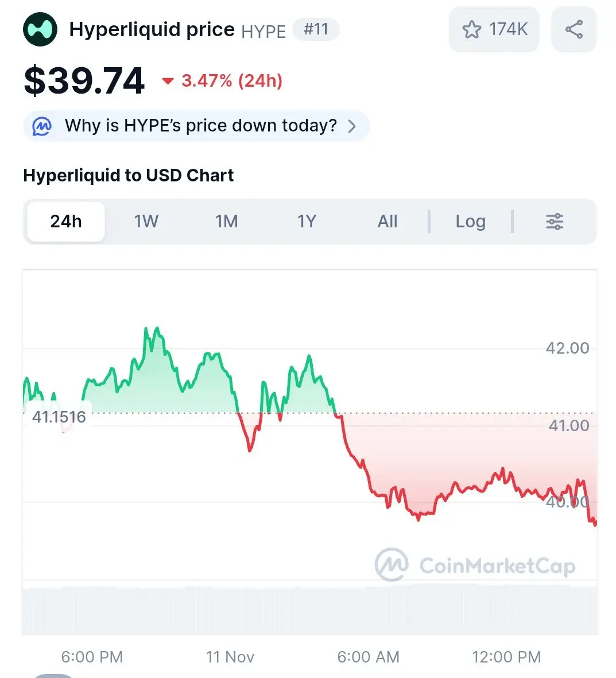Click the chart's highest green peak

pyautogui.click(x=146, y=329)
